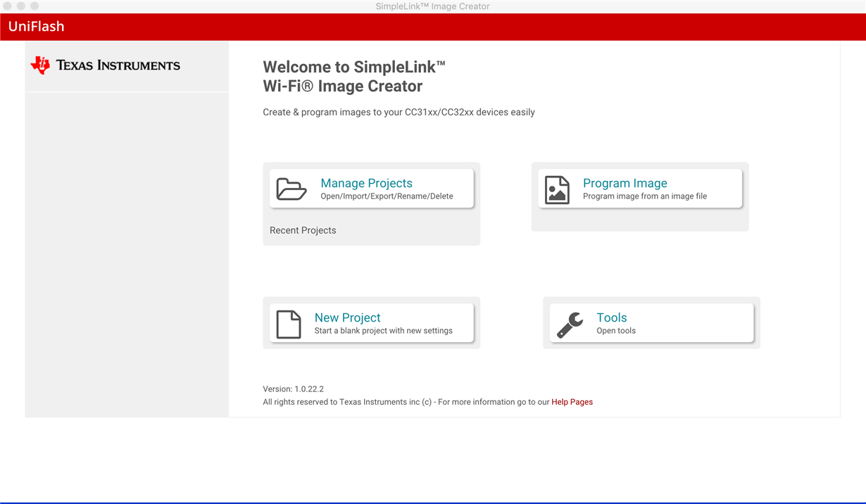Click the Recent Projects label

pos(303,230)
